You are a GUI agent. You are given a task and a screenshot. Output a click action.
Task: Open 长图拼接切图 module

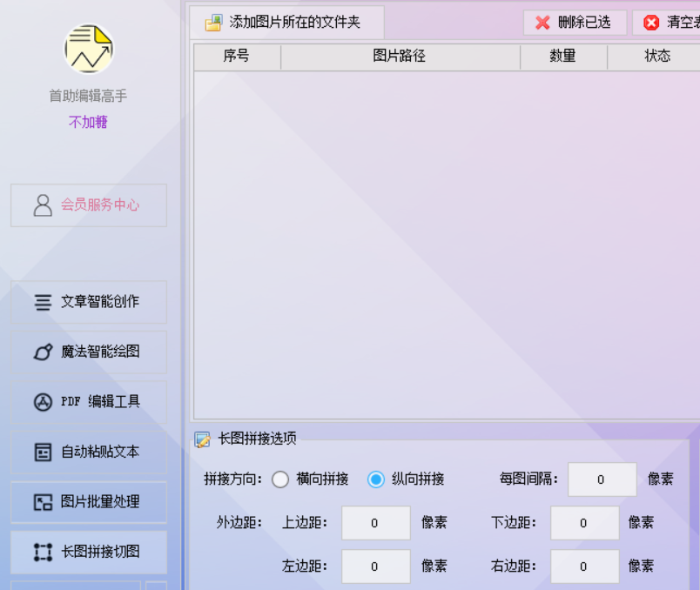[x=89, y=552]
